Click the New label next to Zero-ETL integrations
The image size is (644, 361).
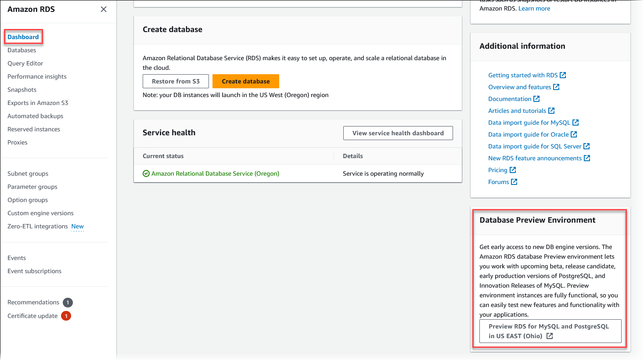(77, 226)
